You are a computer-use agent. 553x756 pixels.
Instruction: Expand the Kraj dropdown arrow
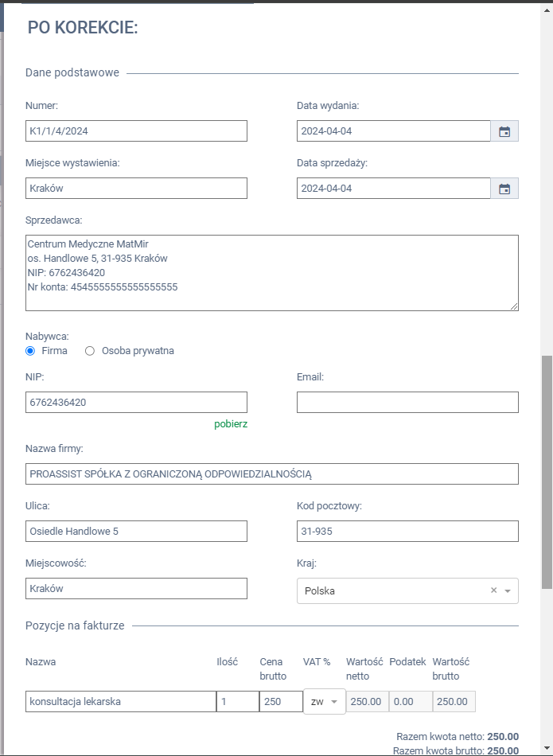508,591
